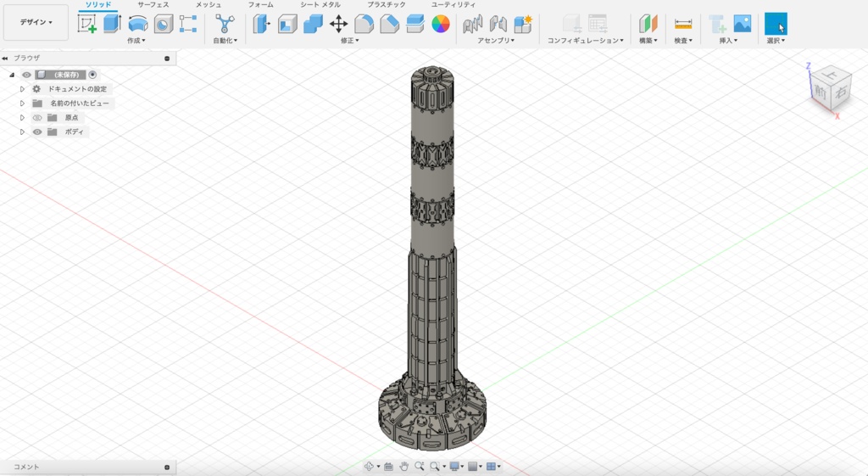
Task: Open the 自動化 dropdown menu
Action: (x=225, y=41)
